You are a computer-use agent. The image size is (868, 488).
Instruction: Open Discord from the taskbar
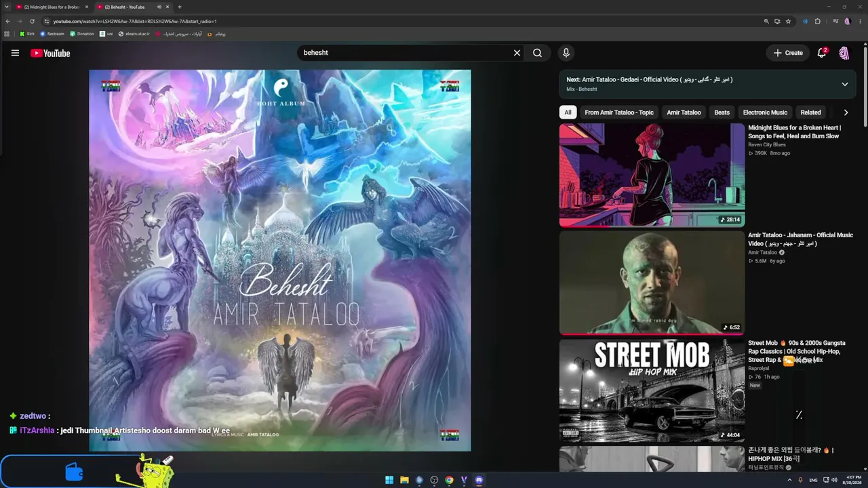pyautogui.click(x=479, y=480)
